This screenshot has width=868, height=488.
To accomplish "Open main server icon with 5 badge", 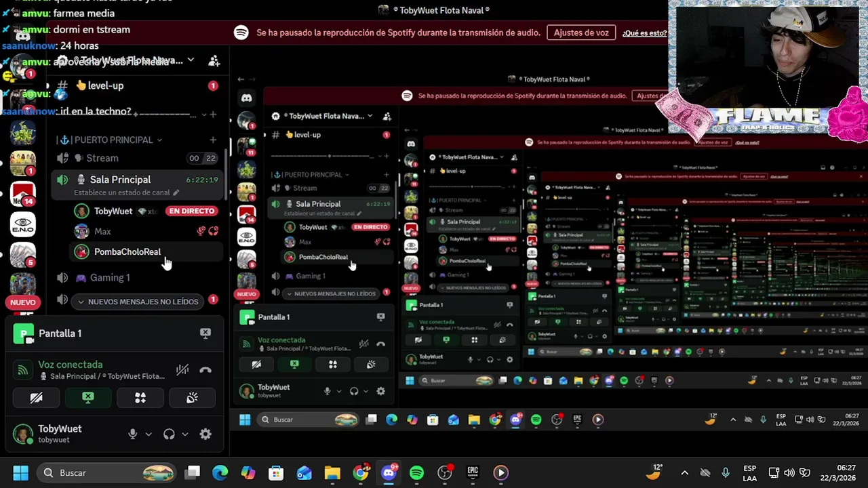I will (x=23, y=255).
